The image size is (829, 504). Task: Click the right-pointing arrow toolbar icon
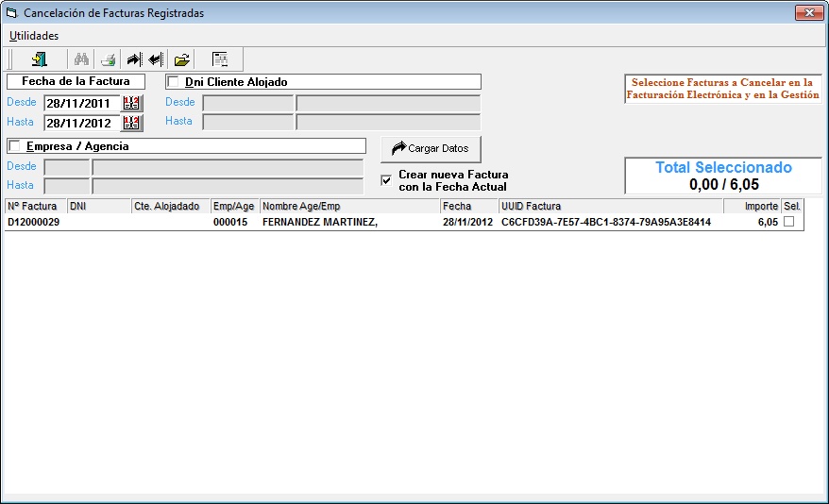coord(133,59)
